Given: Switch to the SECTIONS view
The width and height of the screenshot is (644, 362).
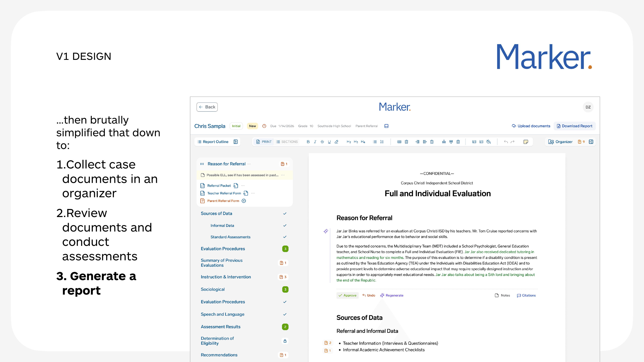Looking at the screenshot, I should tap(287, 142).
